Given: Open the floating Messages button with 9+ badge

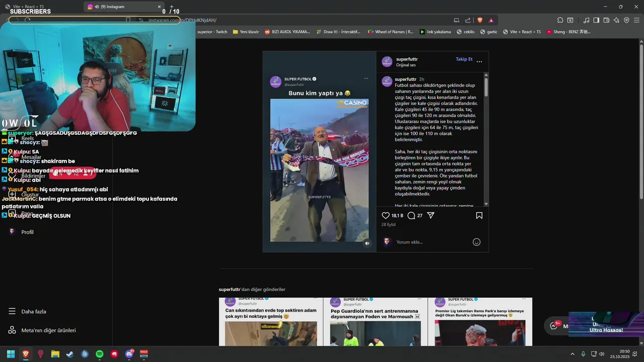Looking at the screenshot, I should pos(556,326).
